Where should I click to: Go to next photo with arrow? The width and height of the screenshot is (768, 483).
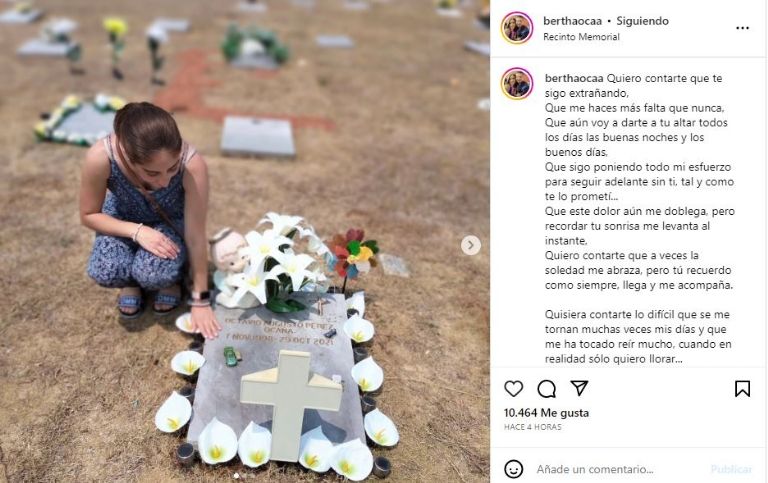[x=470, y=245]
